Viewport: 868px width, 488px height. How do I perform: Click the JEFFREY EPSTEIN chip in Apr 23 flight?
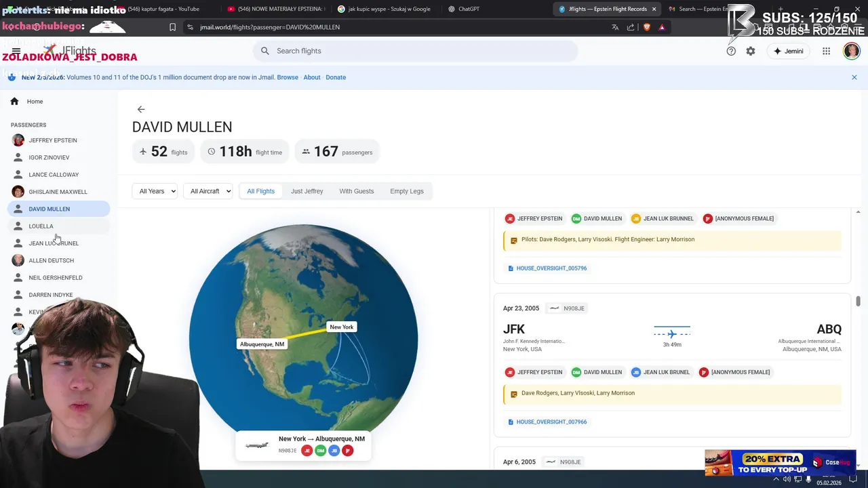coord(533,372)
